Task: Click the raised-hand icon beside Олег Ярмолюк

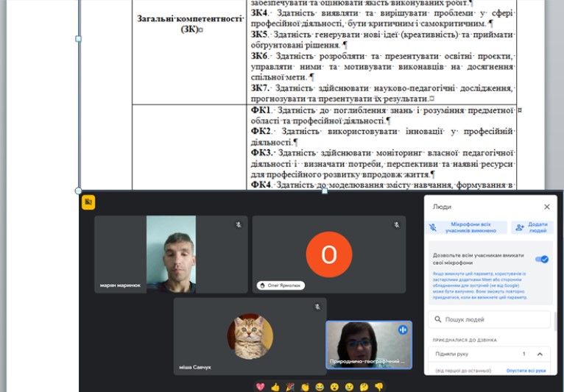Action: [263, 285]
